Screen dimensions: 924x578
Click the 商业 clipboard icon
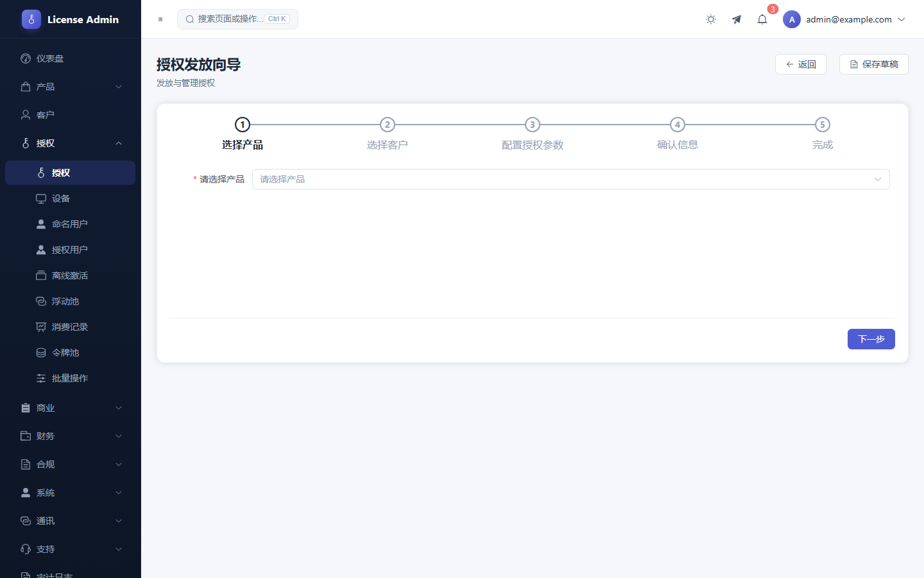coord(26,408)
